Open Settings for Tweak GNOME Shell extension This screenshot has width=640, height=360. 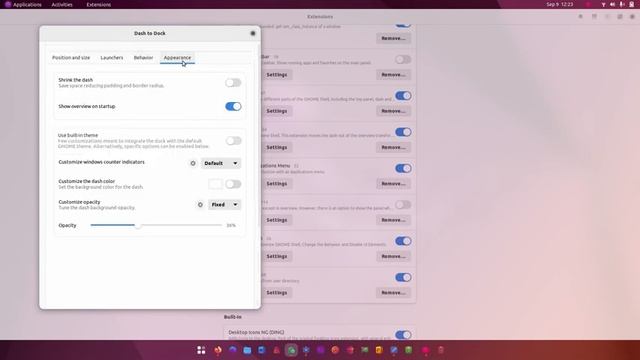point(277,256)
